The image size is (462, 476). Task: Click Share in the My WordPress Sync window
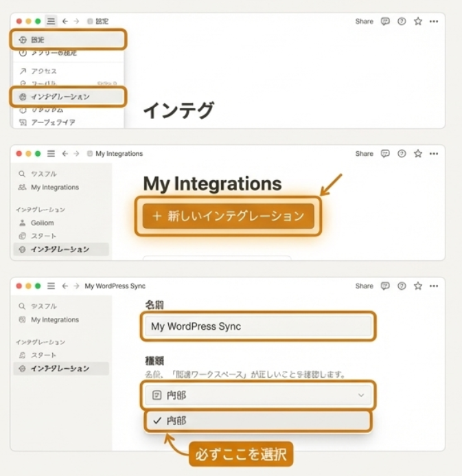pos(364,286)
